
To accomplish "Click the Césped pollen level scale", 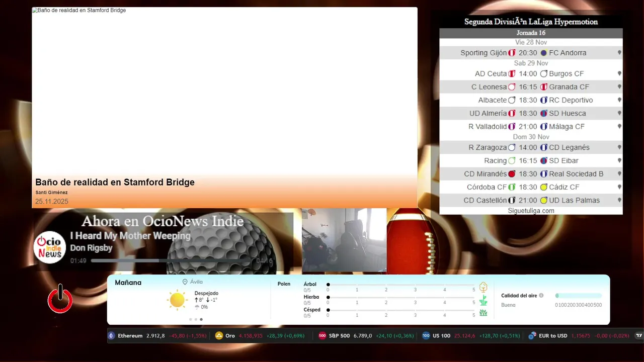I will [x=401, y=312].
